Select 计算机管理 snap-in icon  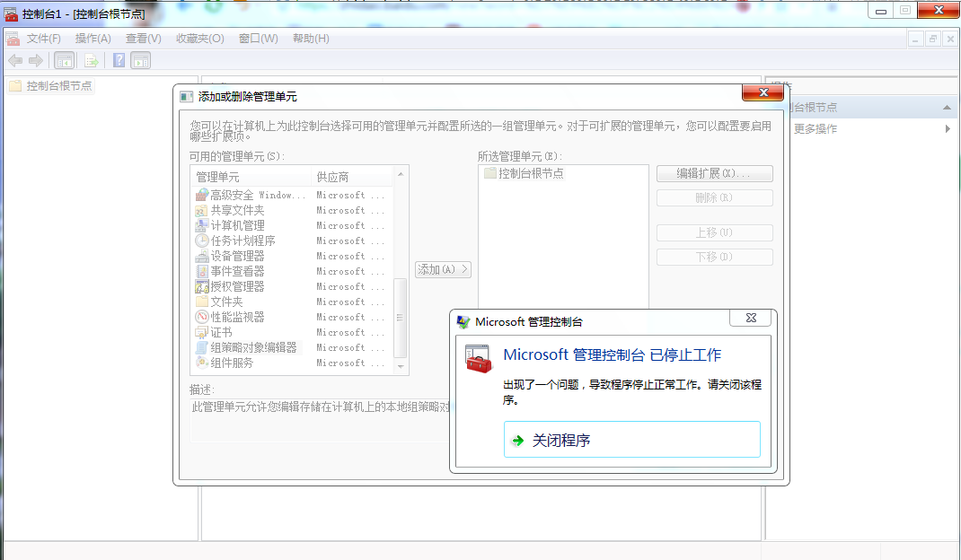(202, 225)
